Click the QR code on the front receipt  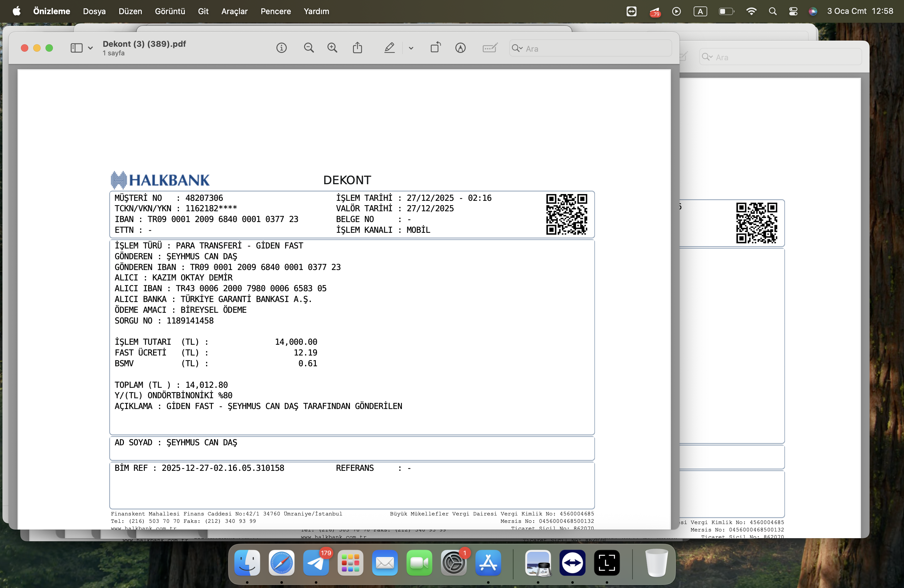pos(567,214)
